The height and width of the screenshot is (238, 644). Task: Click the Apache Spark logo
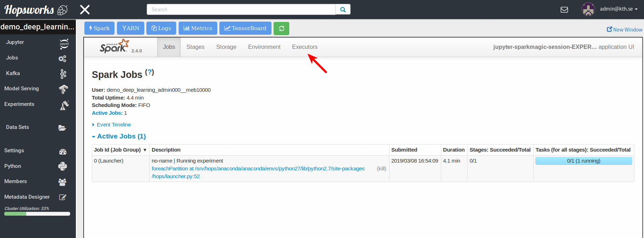pyautogui.click(x=115, y=46)
